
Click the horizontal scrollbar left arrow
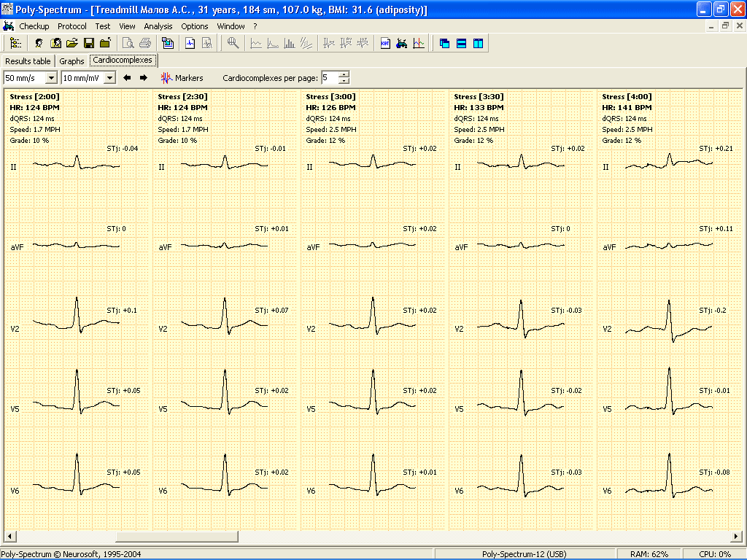click(x=9, y=536)
